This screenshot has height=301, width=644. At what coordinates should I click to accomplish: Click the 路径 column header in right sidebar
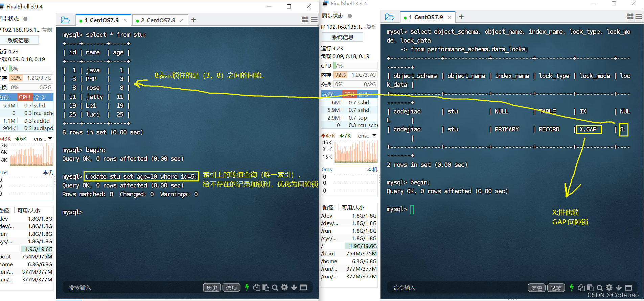[x=328, y=207]
